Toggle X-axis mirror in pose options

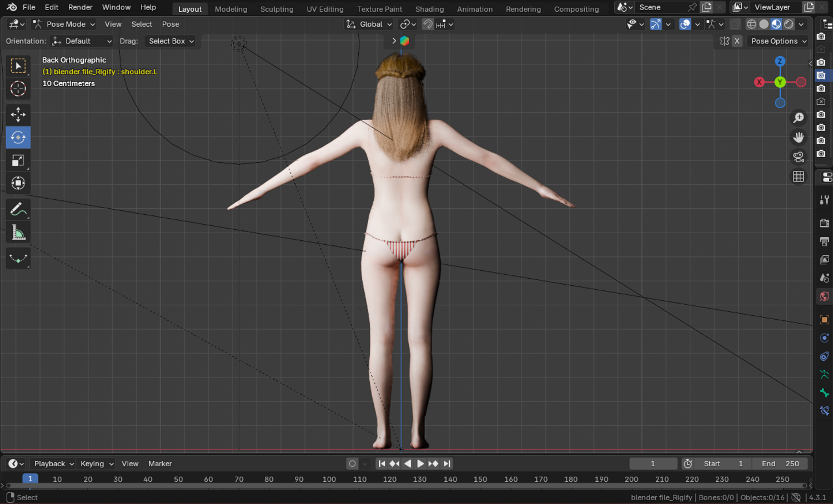pyautogui.click(x=737, y=41)
